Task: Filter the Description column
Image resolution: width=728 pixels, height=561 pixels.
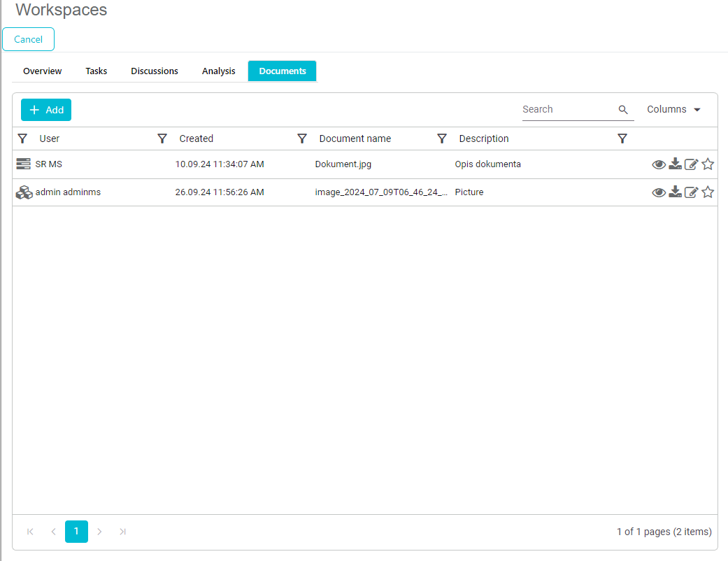Action: pyautogui.click(x=442, y=139)
